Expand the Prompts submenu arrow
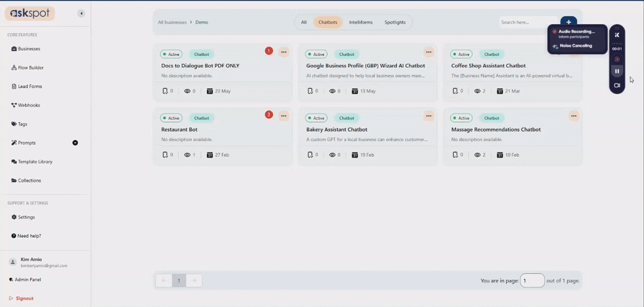Image resolution: width=644 pixels, height=307 pixels. point(75,143)
